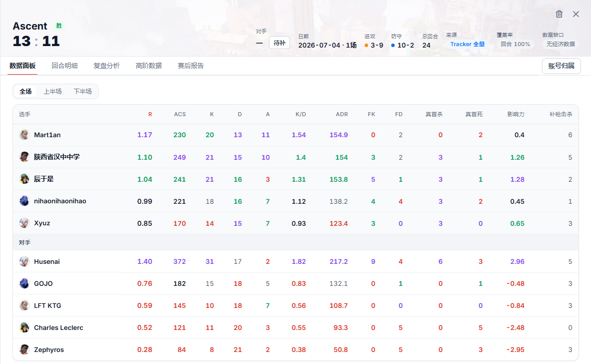This screenshot has height=364, width=591.
Task: Switch to 下半场 stats
Action: coord(83,91)
